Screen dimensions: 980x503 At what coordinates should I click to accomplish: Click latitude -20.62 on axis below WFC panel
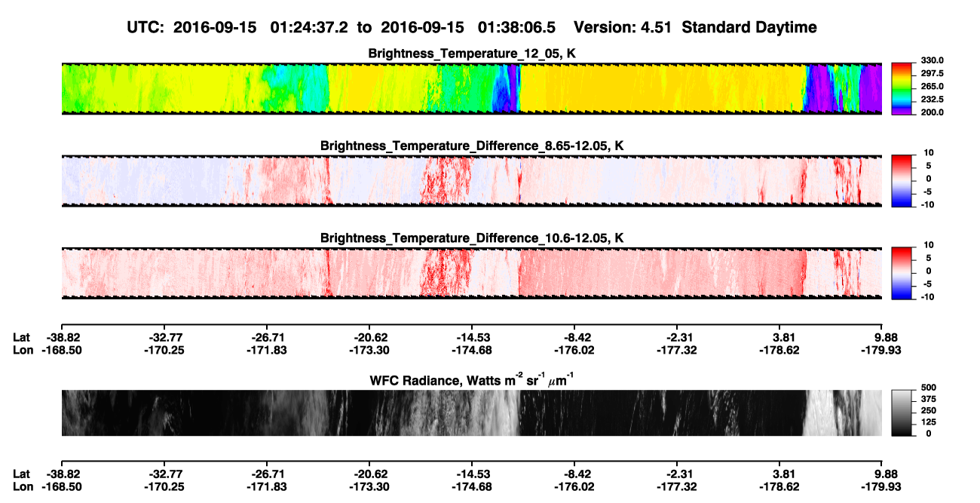369,474
